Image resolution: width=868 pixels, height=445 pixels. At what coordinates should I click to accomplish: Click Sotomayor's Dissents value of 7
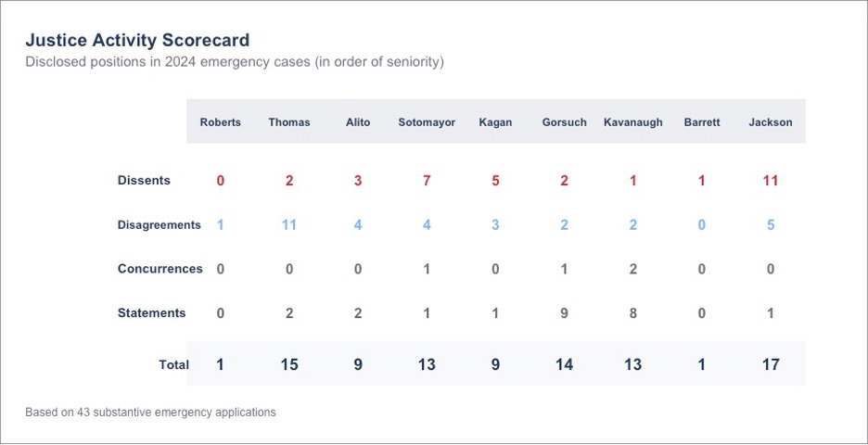(x=427, y=181)
